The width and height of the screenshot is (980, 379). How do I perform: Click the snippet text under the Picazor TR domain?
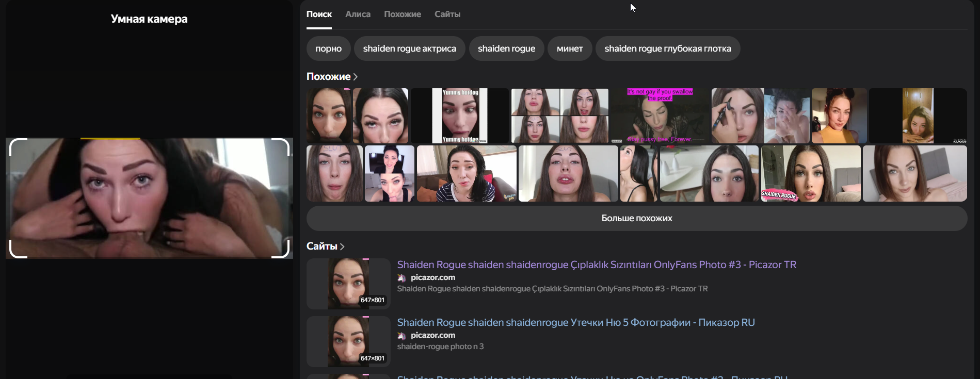tap(552, 289)
